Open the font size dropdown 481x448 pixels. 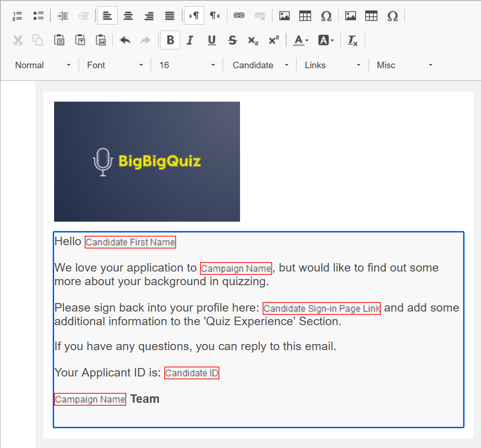tap(187, 65)
